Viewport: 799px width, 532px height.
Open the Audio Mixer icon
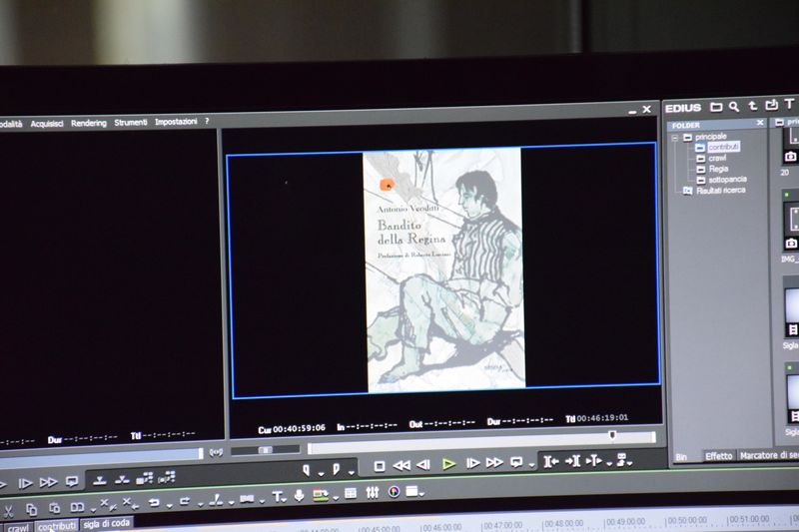(373, 492)
